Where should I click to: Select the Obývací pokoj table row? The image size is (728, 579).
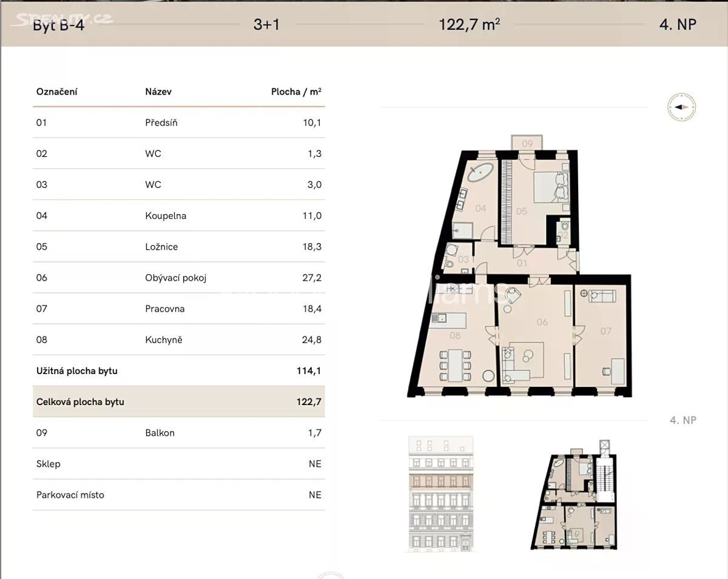coord(178,278)
